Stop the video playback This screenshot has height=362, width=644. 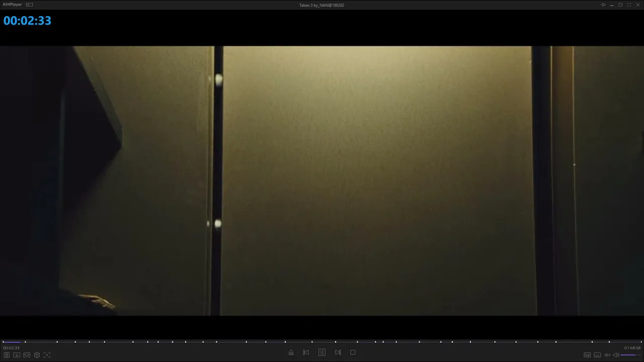click(353, 352)
